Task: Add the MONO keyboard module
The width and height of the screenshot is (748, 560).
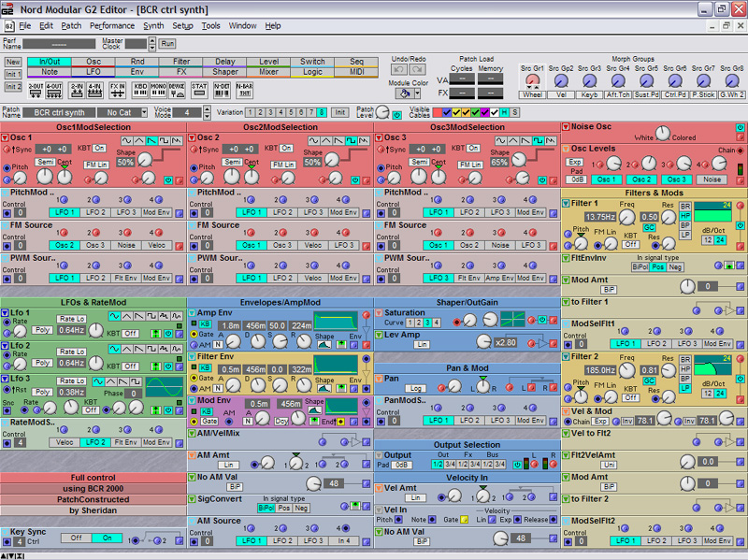Action: coord(158,90)
